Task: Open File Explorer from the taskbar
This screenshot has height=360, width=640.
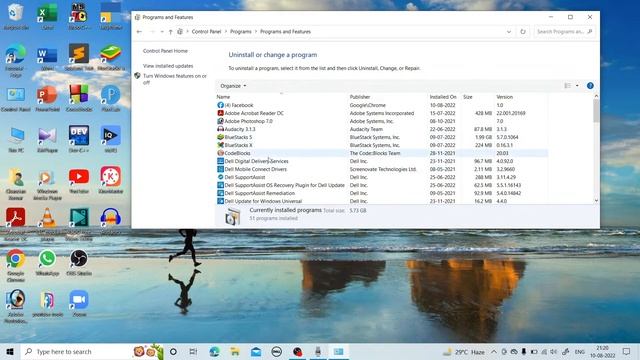Action: (235, 351)
